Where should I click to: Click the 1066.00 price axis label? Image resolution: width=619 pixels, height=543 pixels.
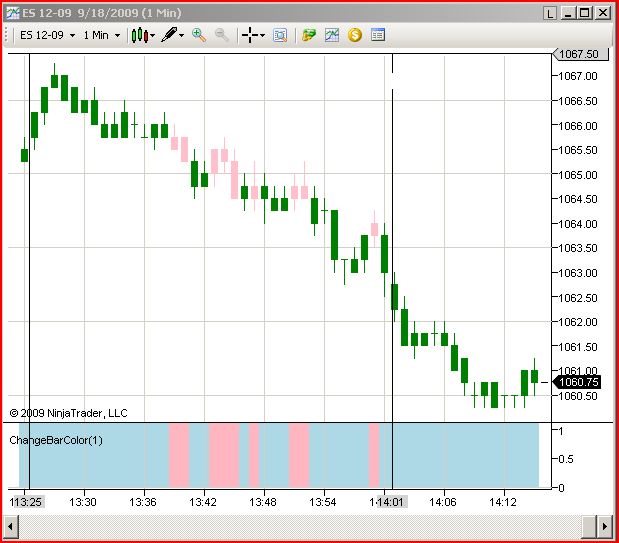(578, 126)
